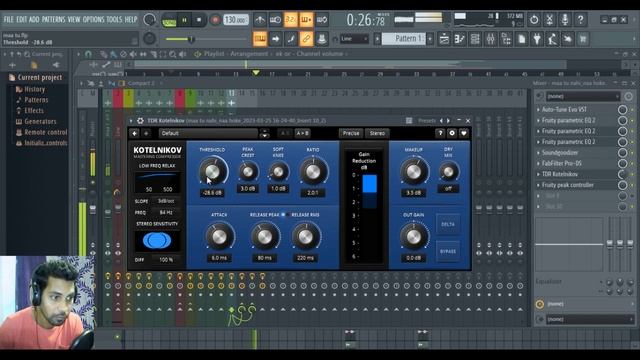
Task: Toggle the countdown before recording icon
Action: point(291,20)
